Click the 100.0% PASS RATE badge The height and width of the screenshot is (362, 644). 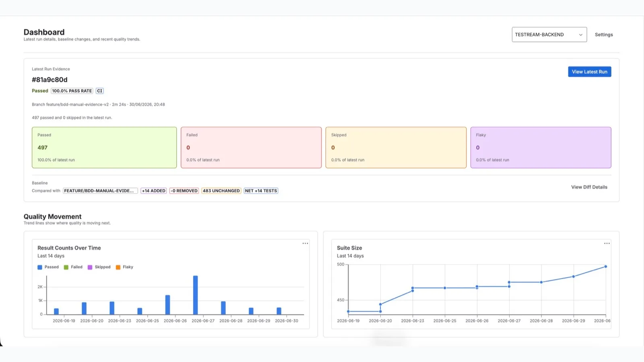point(72,91)
